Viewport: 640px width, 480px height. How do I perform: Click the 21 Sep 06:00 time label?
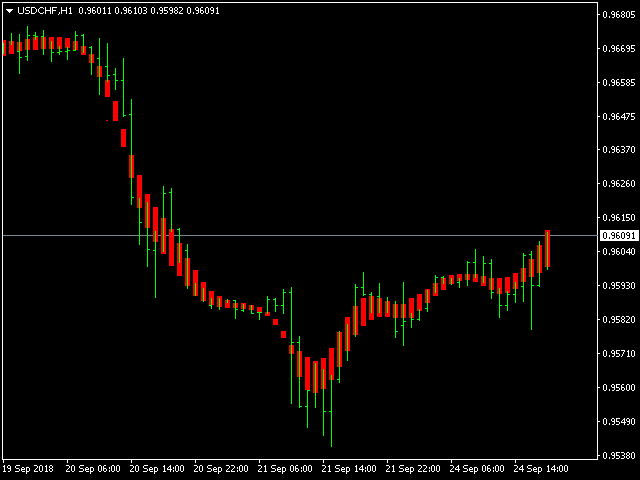285,469
